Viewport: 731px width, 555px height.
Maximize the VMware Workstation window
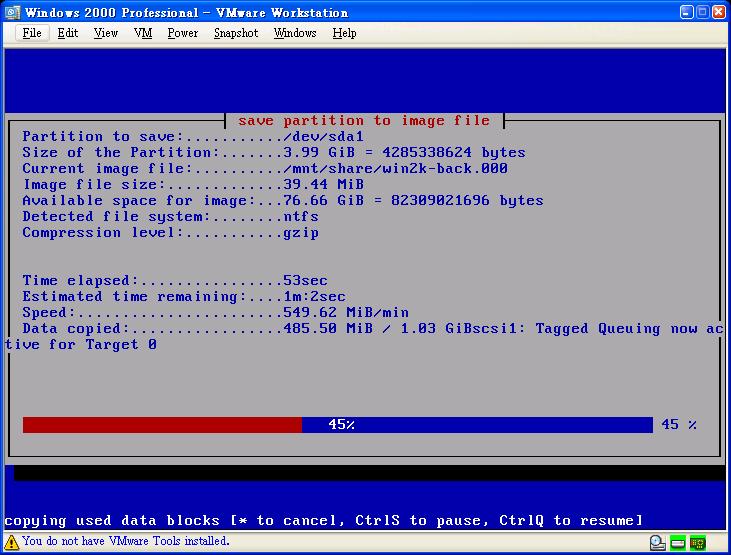(702, 12)
